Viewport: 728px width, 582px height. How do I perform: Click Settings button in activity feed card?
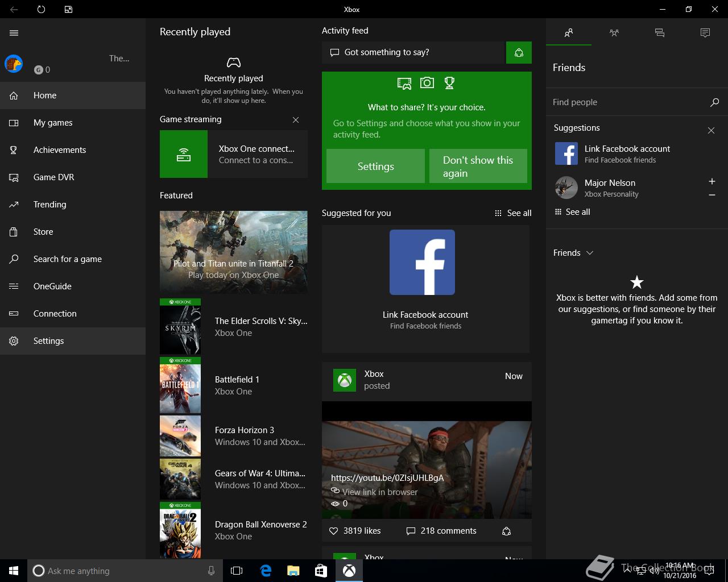click(x=375, y=166)
